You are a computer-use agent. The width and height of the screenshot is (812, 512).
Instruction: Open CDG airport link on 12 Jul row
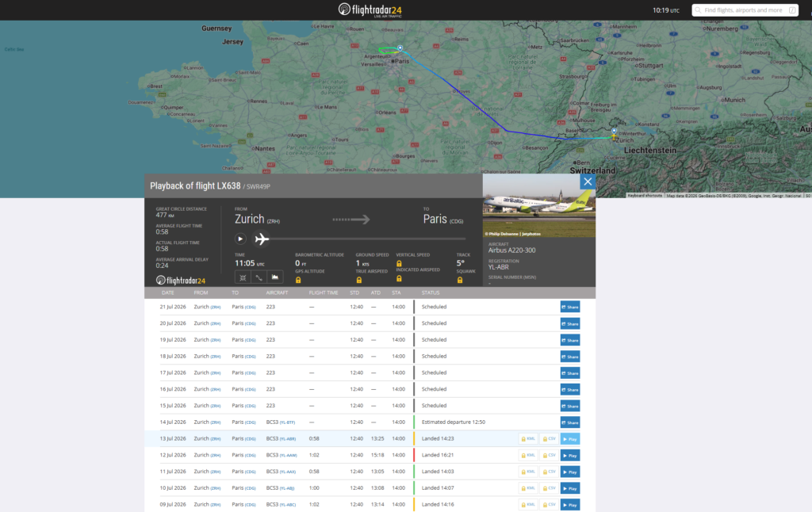250,456
